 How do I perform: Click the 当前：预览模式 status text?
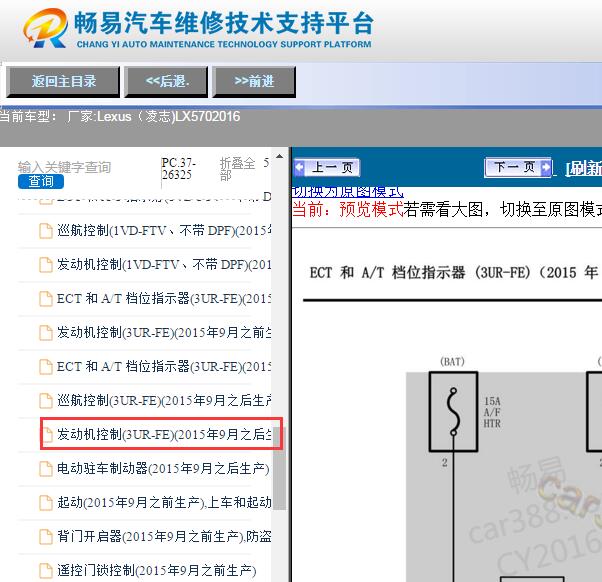[347, 210]
